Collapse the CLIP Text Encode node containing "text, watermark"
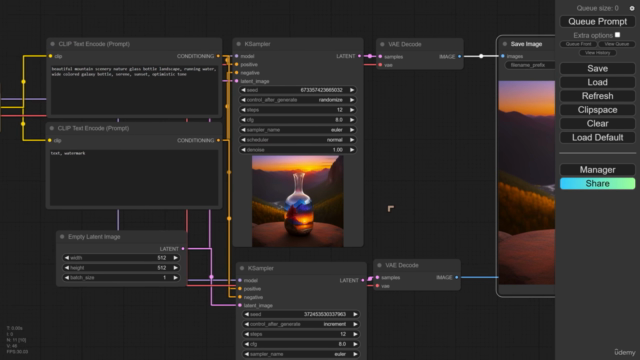 (52, 128)
